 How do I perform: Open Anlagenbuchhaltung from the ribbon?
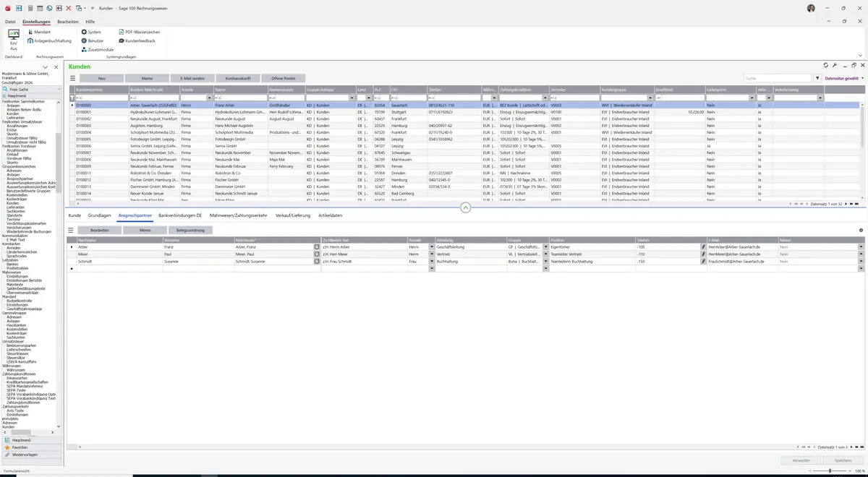(49, 41)
